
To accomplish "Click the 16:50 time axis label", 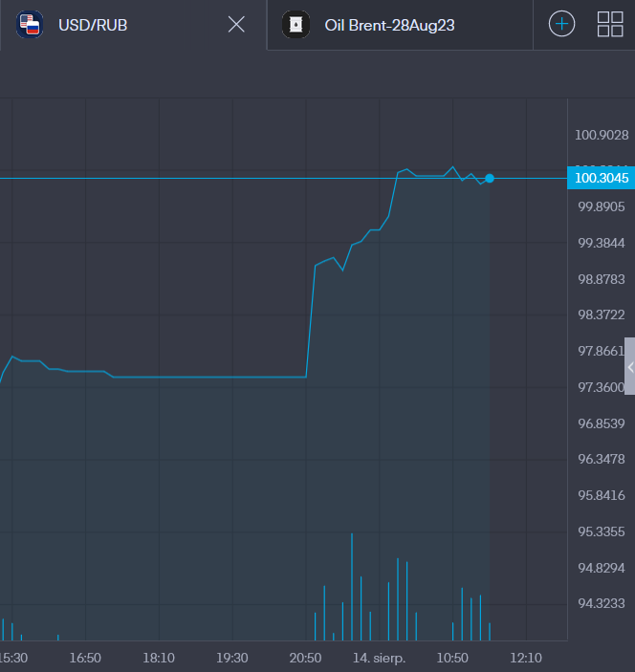I will coord(85,658).
